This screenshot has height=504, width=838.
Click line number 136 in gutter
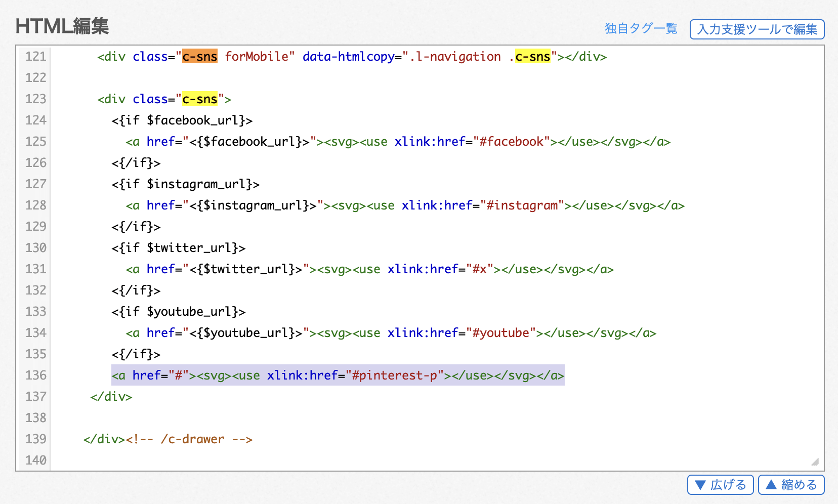35,375
